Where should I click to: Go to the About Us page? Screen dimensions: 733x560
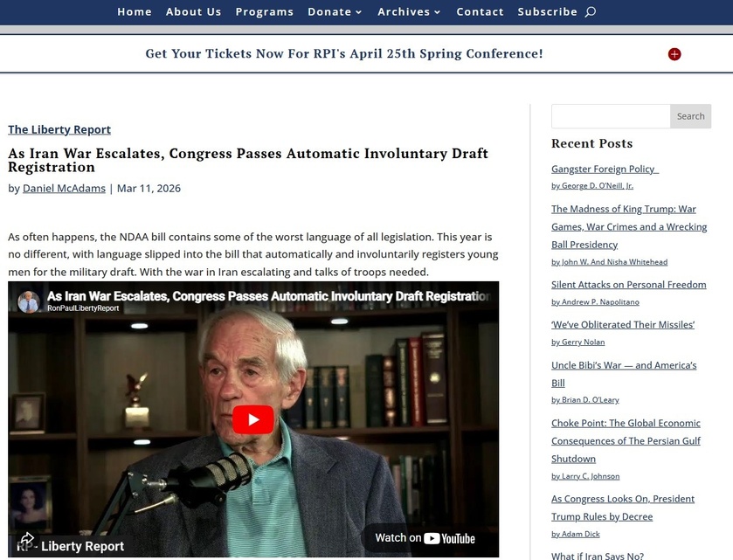pyautogui.click(x=193, y=12)
